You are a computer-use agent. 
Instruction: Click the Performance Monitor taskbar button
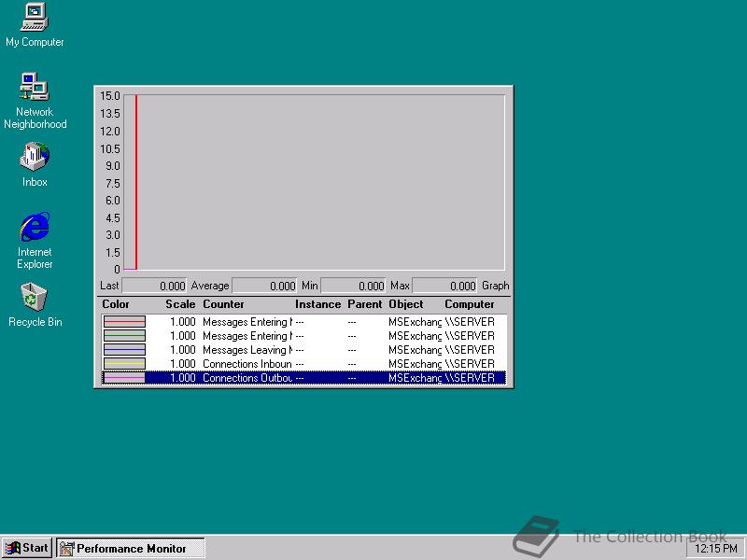coord(131,548)
